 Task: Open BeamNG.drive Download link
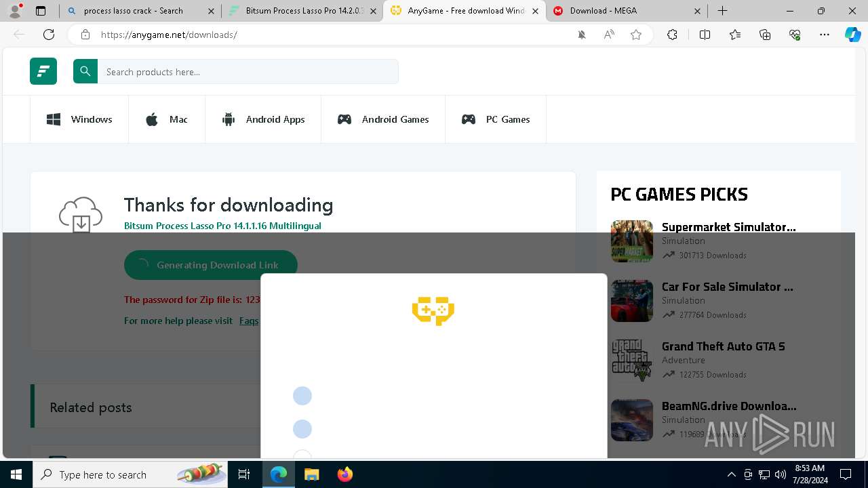point(729,406)
